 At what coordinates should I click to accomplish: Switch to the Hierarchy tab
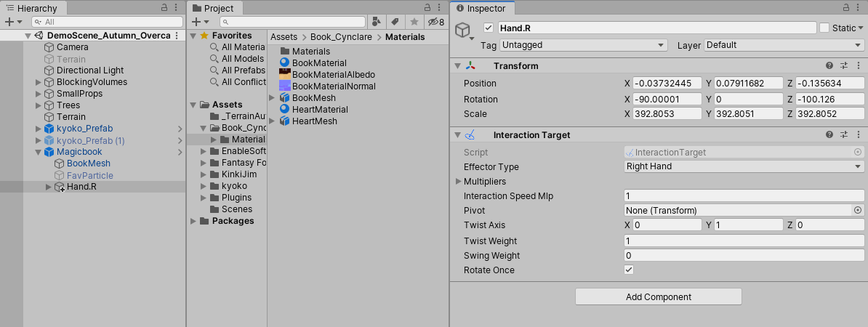pyautogui.click(x=33, y=8)
